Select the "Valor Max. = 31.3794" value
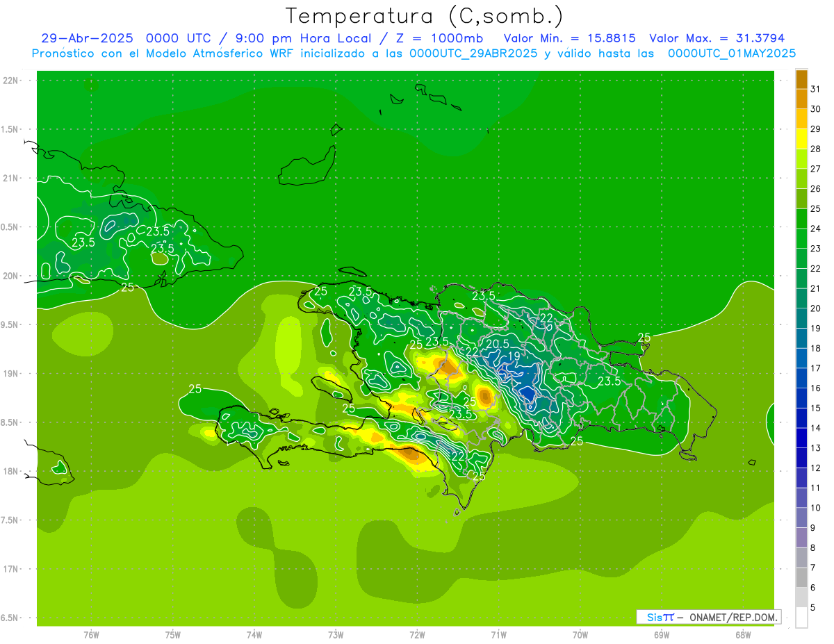The image size is (834, 644). pos(717,38)
